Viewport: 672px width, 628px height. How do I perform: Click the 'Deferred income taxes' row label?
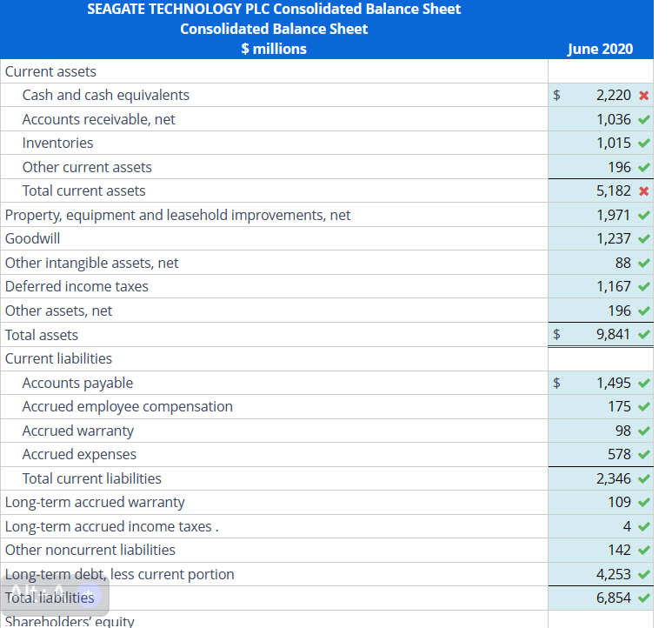click(x=77, y=286)
